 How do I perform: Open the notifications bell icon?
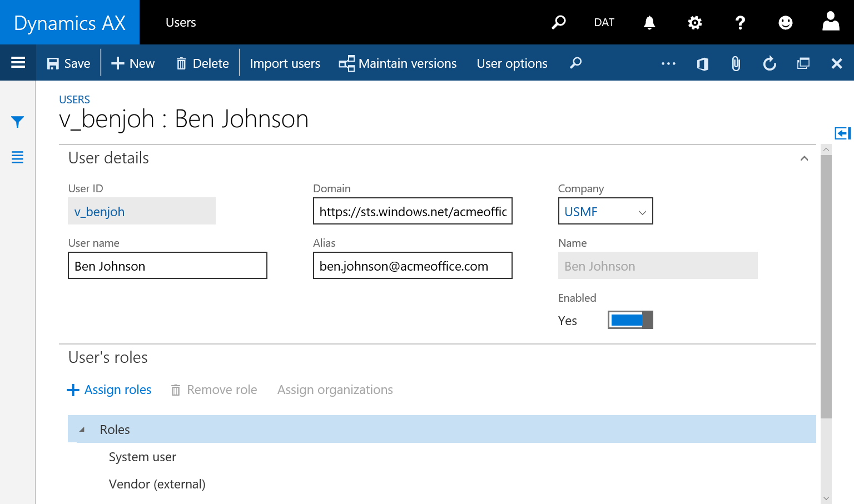[x=649, y=22]
